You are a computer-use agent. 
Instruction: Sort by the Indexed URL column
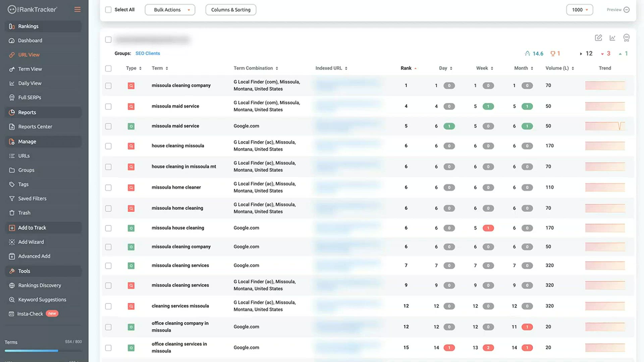tap(331, 68)
